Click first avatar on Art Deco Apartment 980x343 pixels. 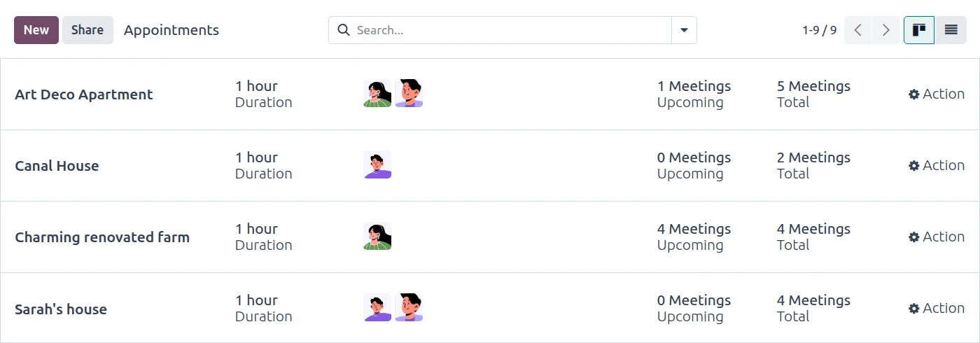(377, 94)
